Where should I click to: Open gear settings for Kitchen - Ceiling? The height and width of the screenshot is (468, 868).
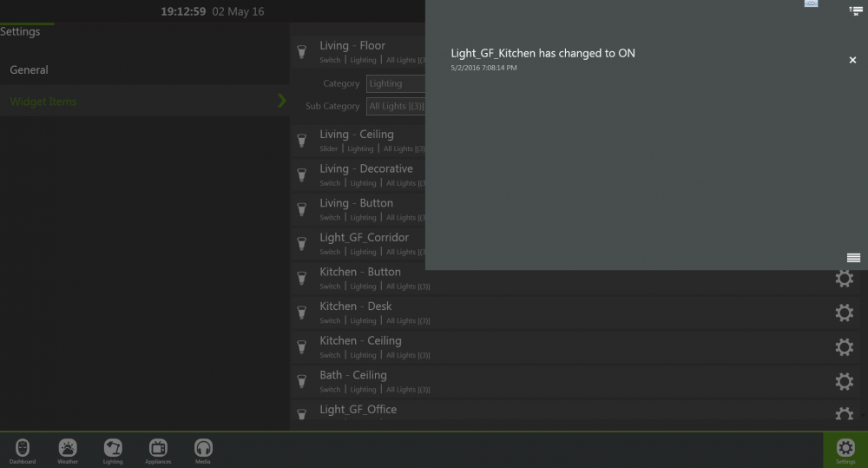[x=844, y=347]
